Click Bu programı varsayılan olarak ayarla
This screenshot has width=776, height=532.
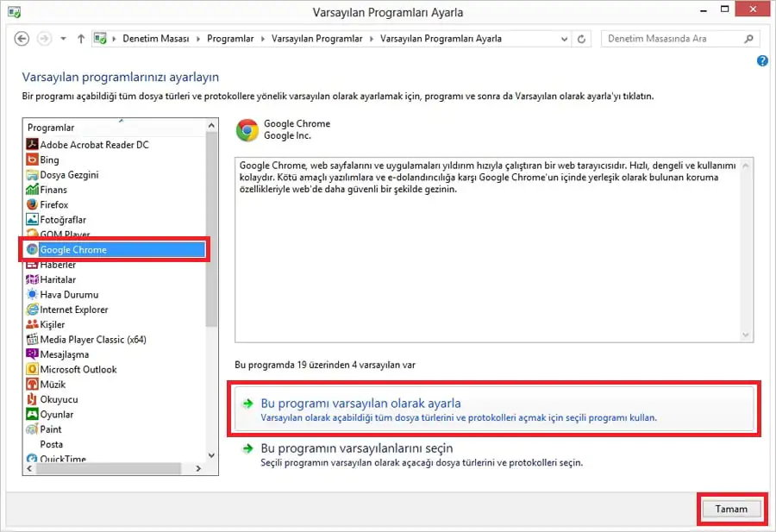pyautogui.click(x=494, y=410)
